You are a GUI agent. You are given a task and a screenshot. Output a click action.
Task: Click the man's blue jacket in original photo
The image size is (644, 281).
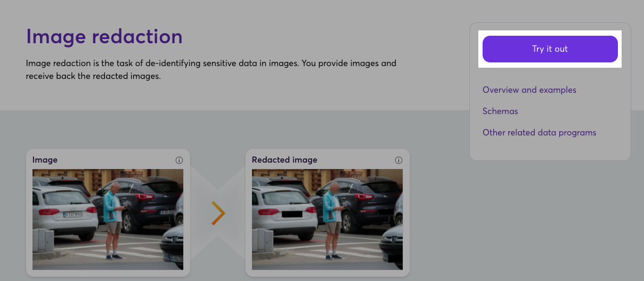coord(110,207)
